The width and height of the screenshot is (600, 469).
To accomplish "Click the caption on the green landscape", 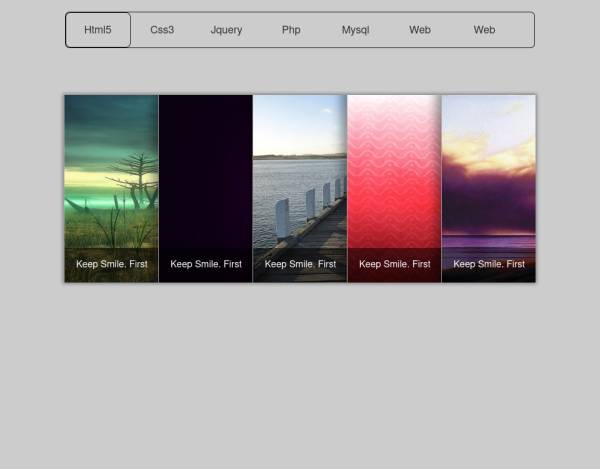I will (111, 264).
